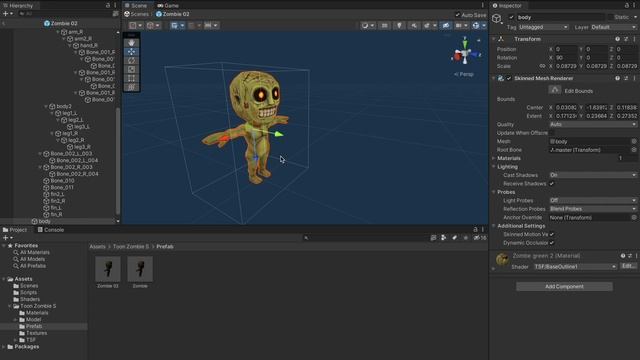The width and height of the screenshot is (640, 360).
Task: Open Skinned Mesh Renderer presets icon
Action: pos(626,78)
